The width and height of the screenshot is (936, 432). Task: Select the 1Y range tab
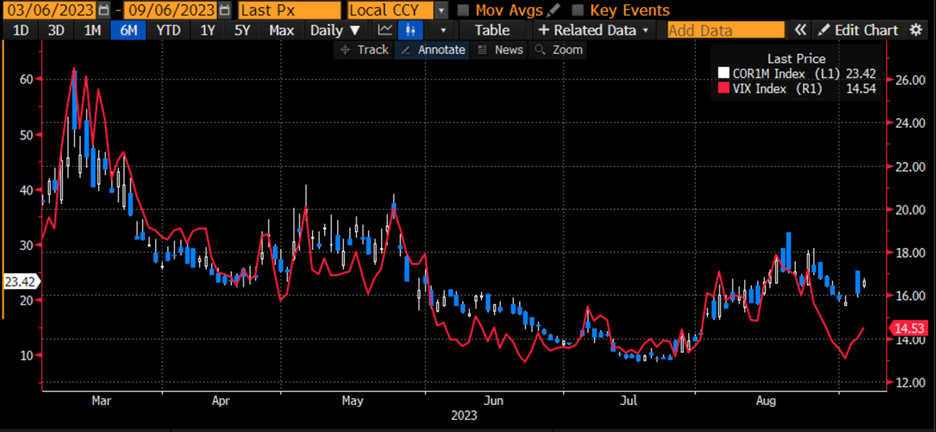click(207, 30)
